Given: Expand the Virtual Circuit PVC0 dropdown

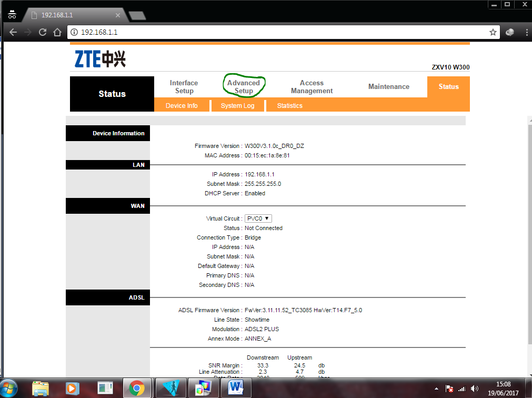Looking at the screenshot, I should pyautogui.click(x=258, y=218).
